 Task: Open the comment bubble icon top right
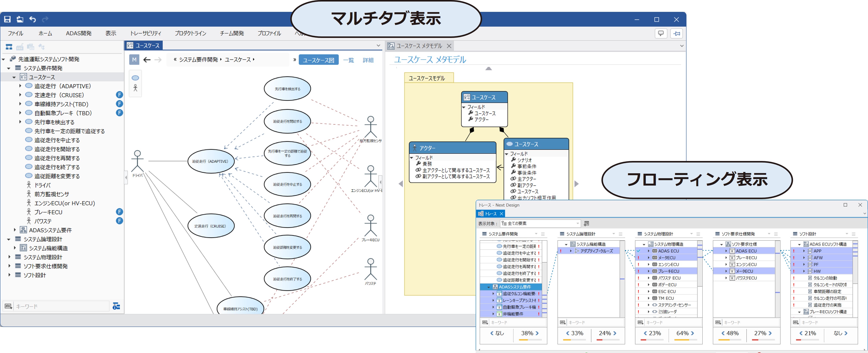click(661, 33)
